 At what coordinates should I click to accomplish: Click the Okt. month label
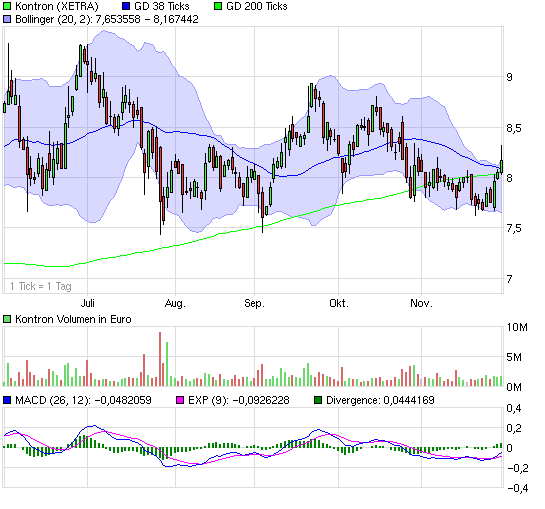[x=339, y=303]
